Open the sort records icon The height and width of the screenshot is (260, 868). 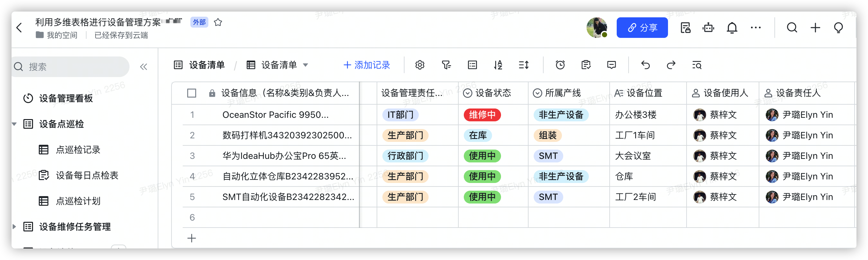[498, 65]
